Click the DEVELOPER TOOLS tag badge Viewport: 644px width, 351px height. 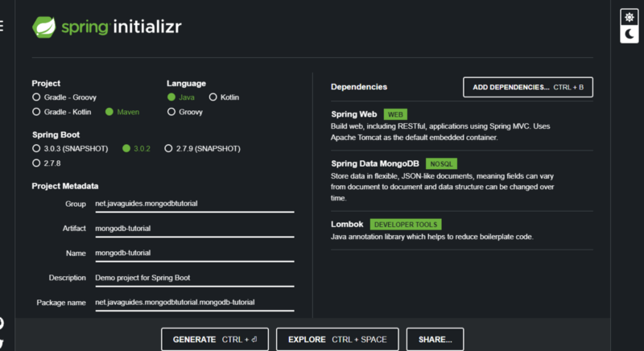406,225
